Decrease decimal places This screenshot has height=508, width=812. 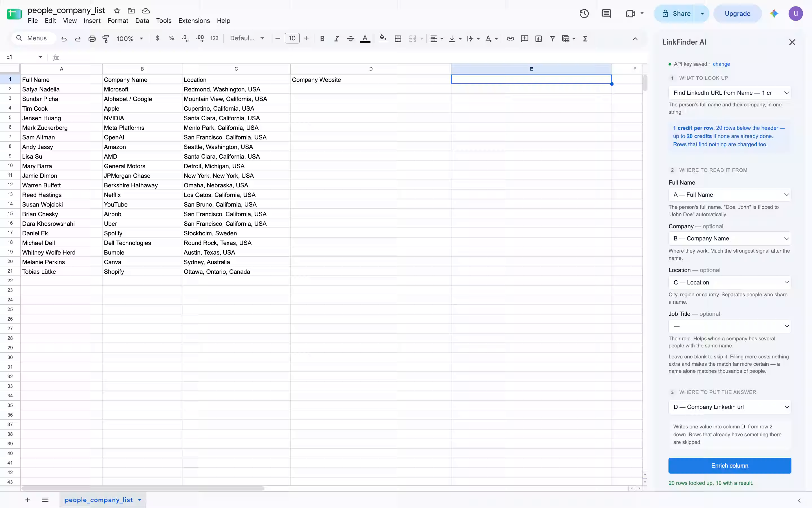[x=186, y=38]
